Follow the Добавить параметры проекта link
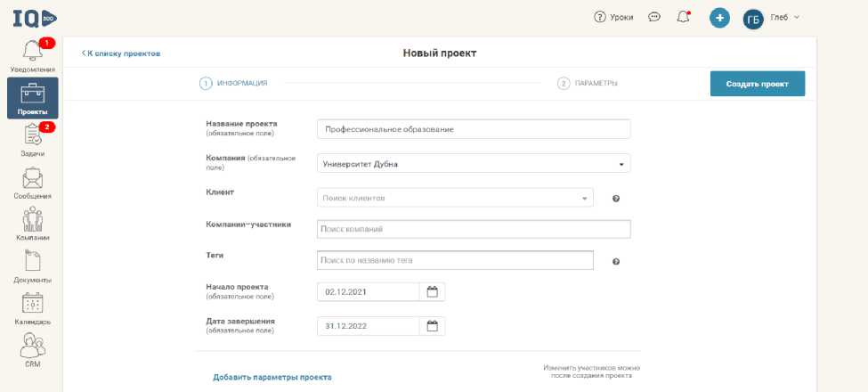The height and width of the screenshot is (392, 868). click(272, 378)
